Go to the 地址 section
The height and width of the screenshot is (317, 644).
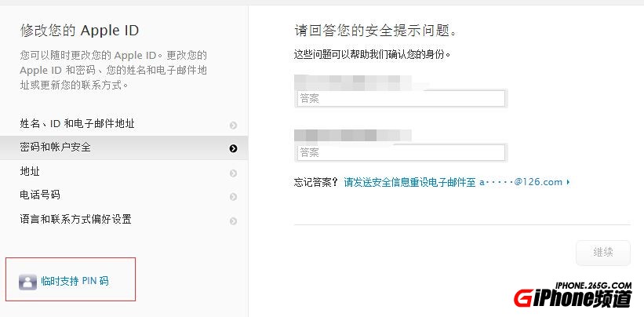[30, 171]
